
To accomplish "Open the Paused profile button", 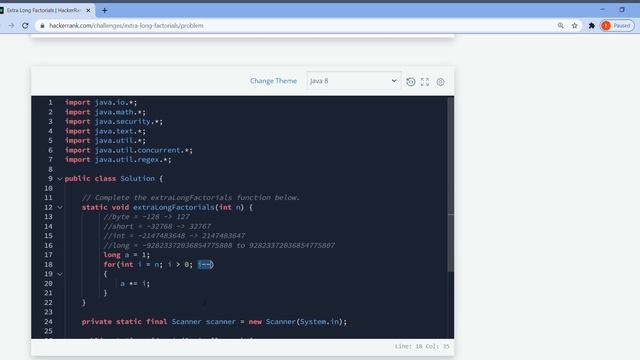I will click(x=617, y=26).
